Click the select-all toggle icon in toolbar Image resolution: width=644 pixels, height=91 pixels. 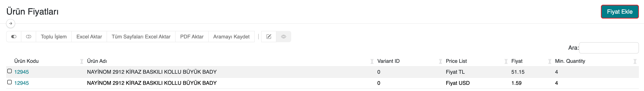coord(14,37)
